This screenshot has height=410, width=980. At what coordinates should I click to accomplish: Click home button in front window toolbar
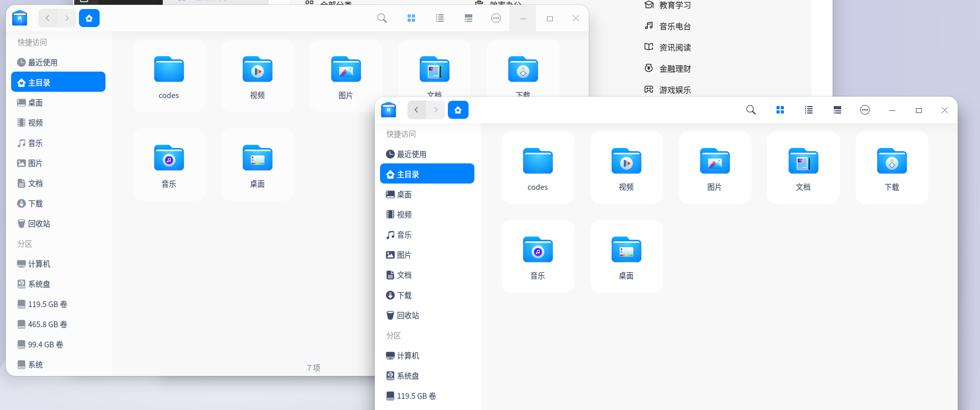coord(458,110)
